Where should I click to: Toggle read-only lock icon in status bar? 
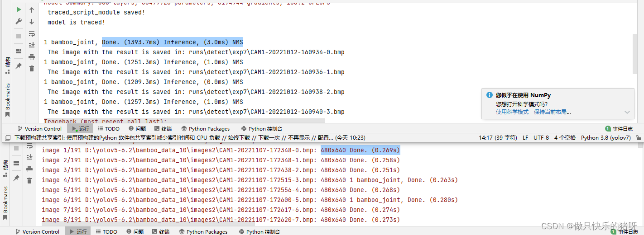638,138
